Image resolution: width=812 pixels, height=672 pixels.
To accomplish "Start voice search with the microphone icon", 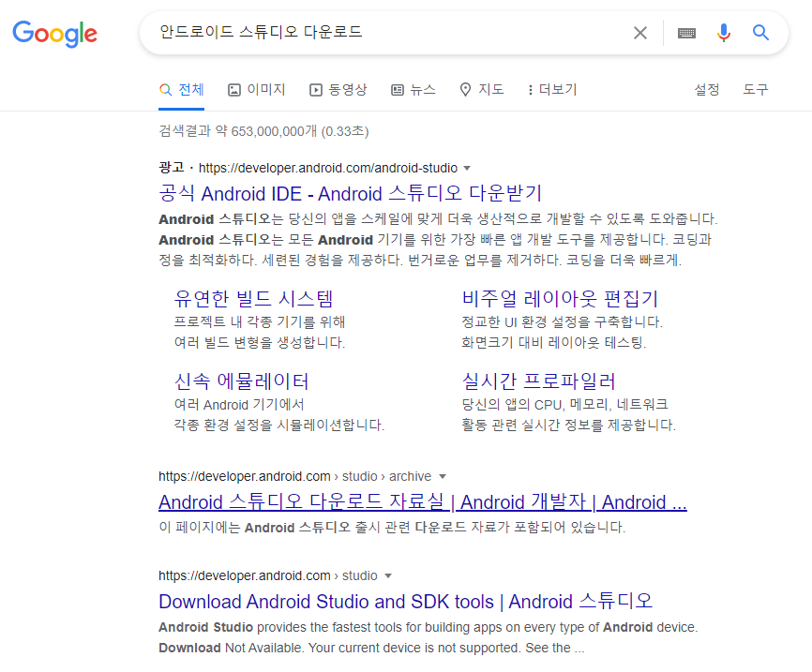I will coord(724,33).
